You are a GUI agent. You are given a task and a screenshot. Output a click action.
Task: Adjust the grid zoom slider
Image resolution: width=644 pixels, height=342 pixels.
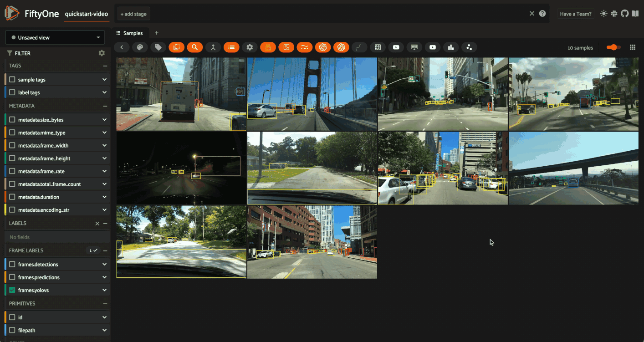(613, 47)
